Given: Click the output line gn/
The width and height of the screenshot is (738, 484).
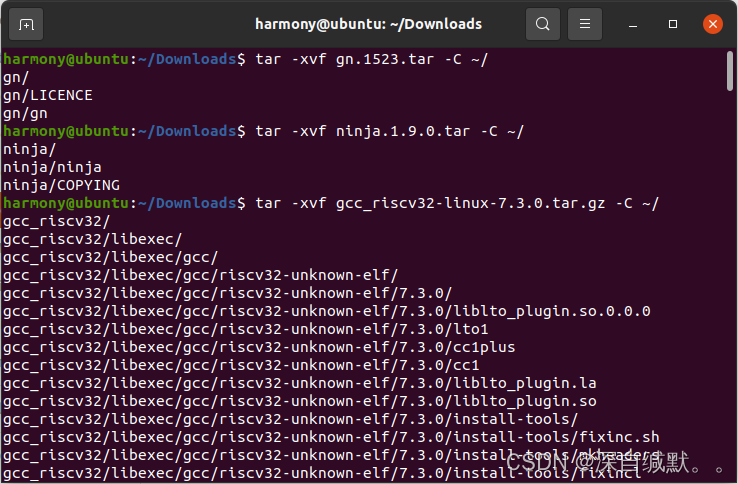Looking at the screenshot, I should coord(16,78).
